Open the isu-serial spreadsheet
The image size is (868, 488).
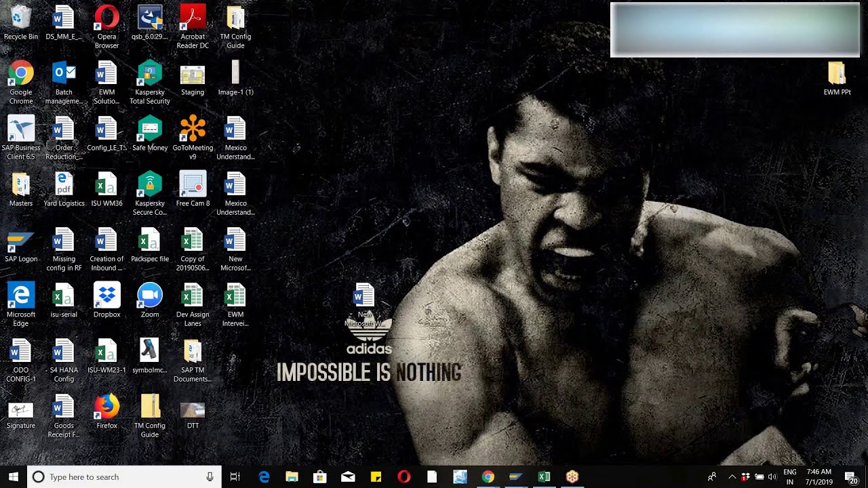pyautogui.click(x=64, y=301)
